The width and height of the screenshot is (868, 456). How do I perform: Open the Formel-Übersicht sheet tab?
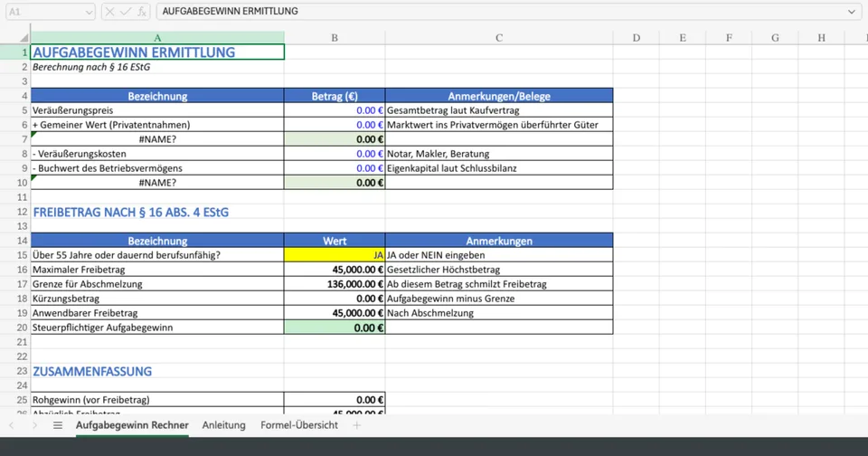tap(299, 425)
